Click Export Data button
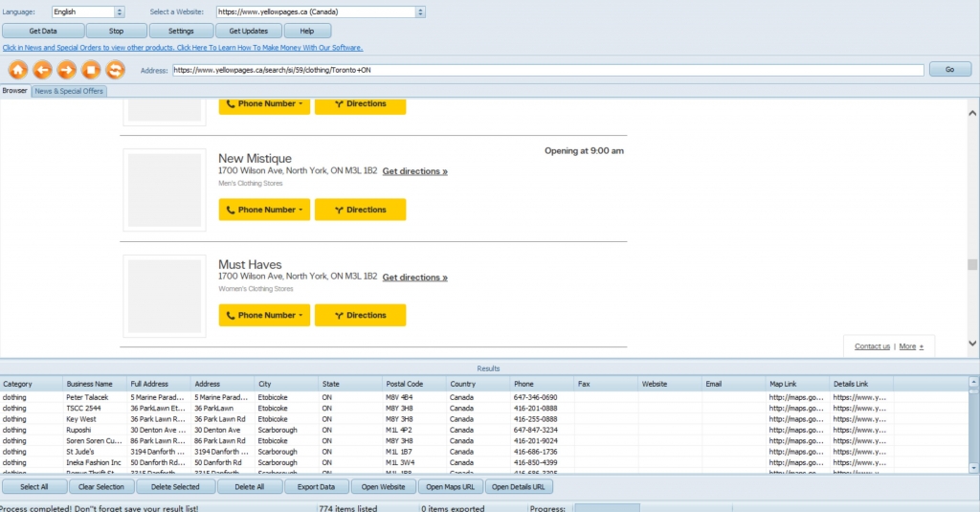This screenshot has width=980, height=512. tap(316, 487)
